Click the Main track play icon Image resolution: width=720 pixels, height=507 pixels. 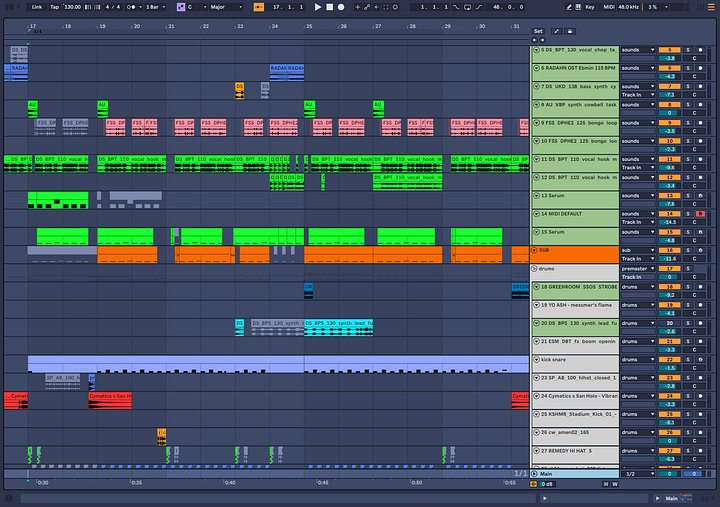click(534, 473)
